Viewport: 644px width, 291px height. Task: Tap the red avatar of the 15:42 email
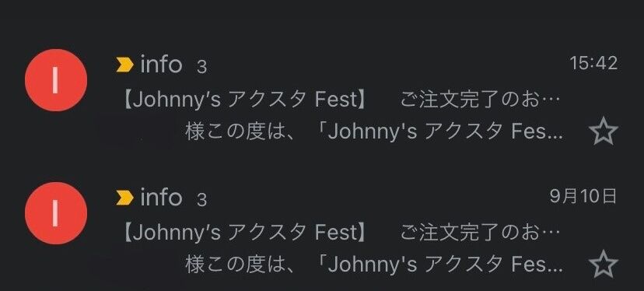(x=56, y=80)
